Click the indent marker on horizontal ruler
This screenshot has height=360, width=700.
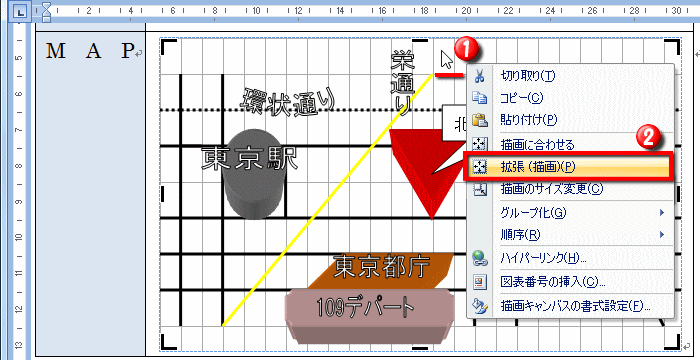point(46,12)
